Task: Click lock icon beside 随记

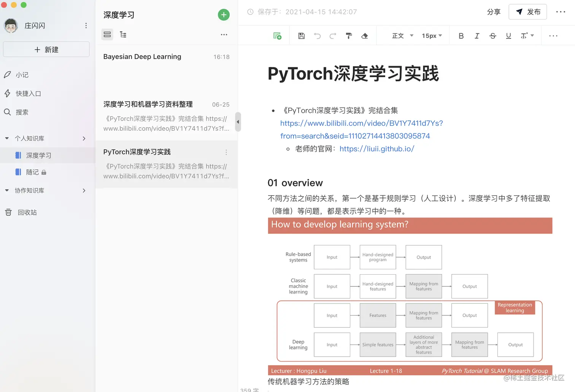Action: coord(44,172)
